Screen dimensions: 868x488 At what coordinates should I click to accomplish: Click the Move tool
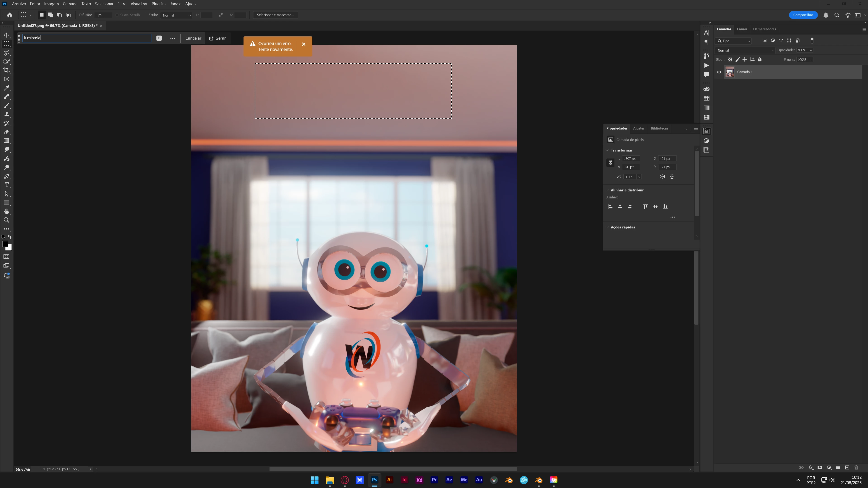(6, 35)
